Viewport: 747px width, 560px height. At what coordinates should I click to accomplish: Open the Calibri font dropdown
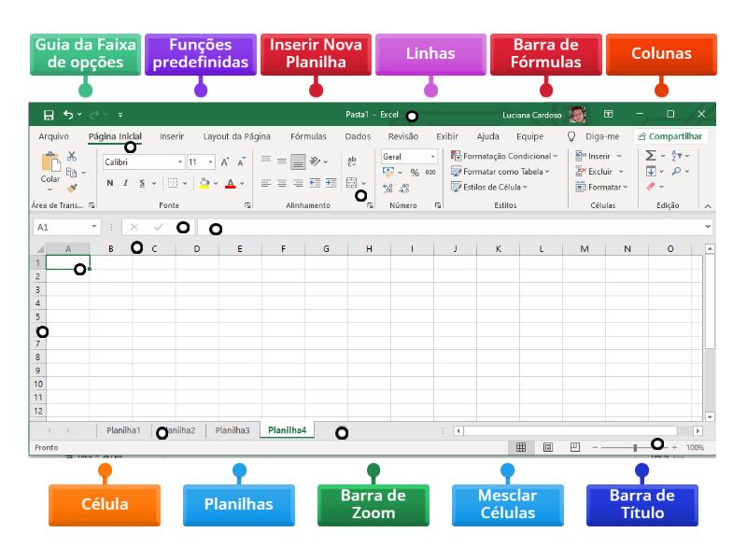coord(180,161)
